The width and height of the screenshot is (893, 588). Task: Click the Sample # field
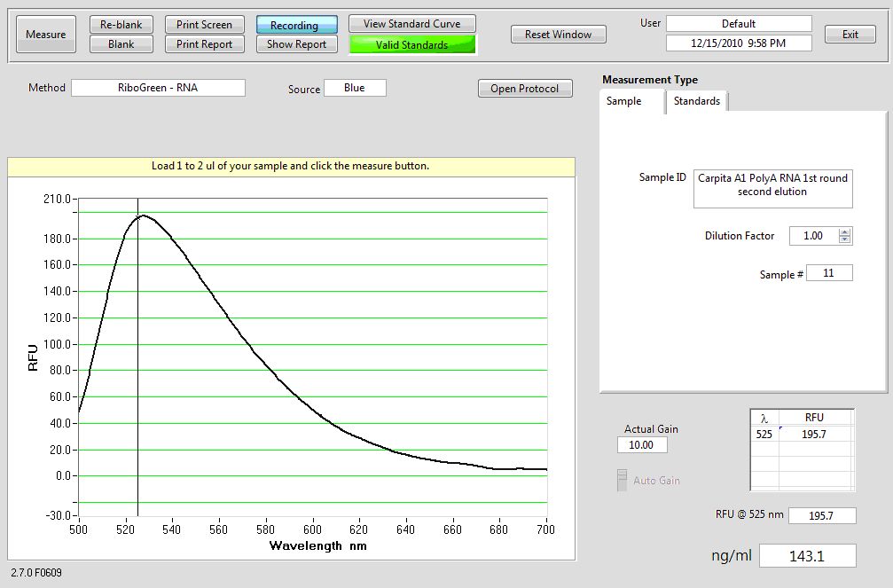tap(829, 273)
